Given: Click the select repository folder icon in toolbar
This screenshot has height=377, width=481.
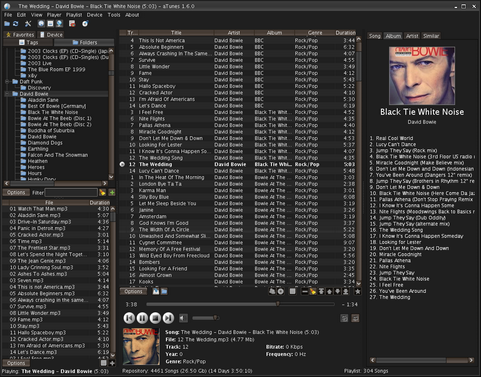Looking at the screenshot, I should click(x=7, y=24).
